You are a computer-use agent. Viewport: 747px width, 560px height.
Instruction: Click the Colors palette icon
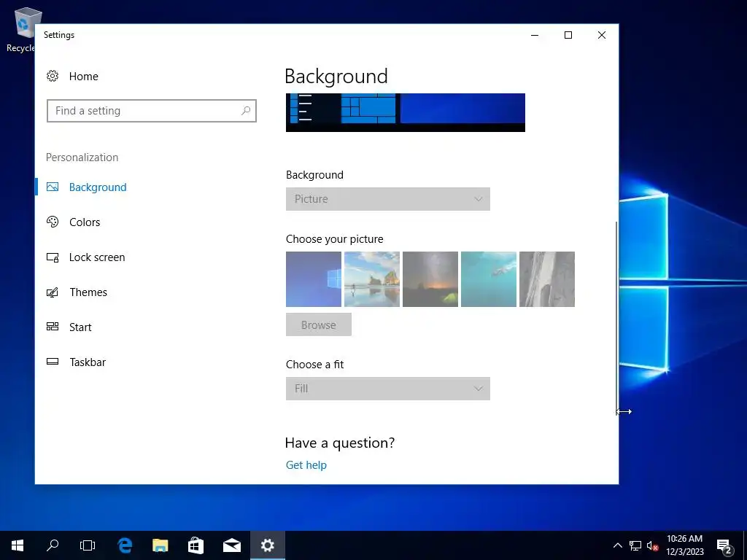click(x=53, y=222)
